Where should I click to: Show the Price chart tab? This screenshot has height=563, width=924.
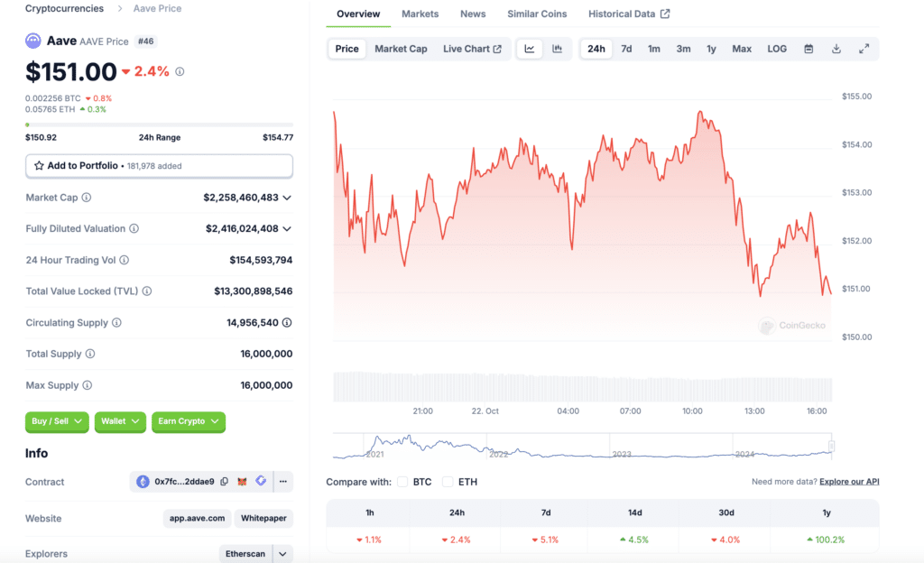347,49
